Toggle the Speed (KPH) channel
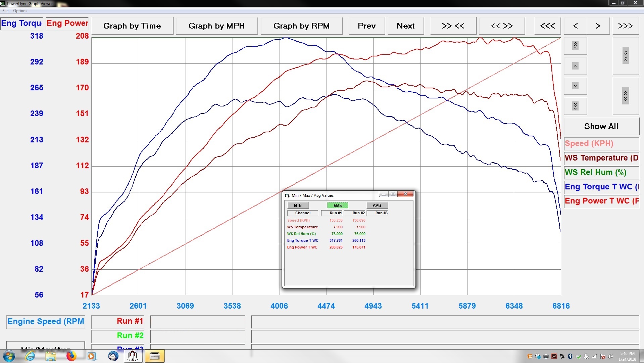This screenshot has height=363, width=644. coord(601,144)
